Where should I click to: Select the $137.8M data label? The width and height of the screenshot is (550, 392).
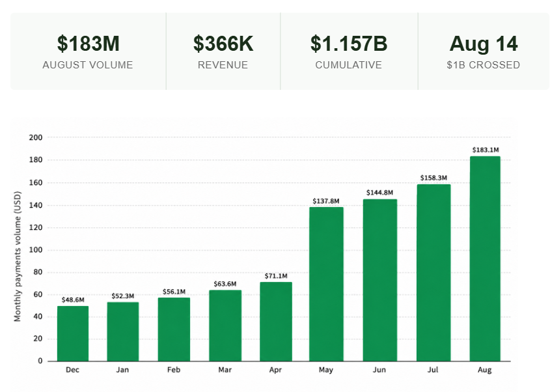pyautogui.click(x=326, y=201)
